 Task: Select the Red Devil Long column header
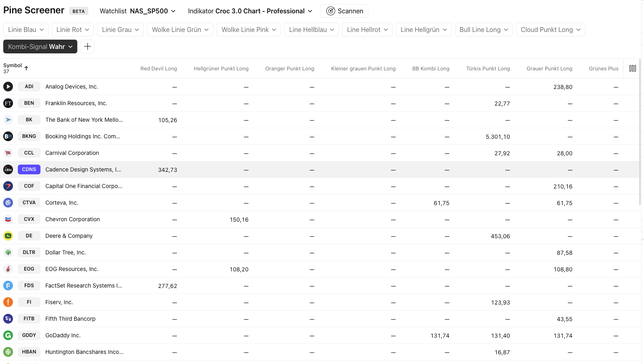(x=158, y=68)
